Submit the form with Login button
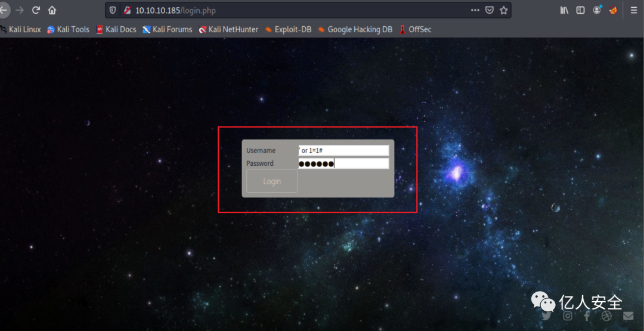This screenshot has width=644, height=331. point(272,181)
